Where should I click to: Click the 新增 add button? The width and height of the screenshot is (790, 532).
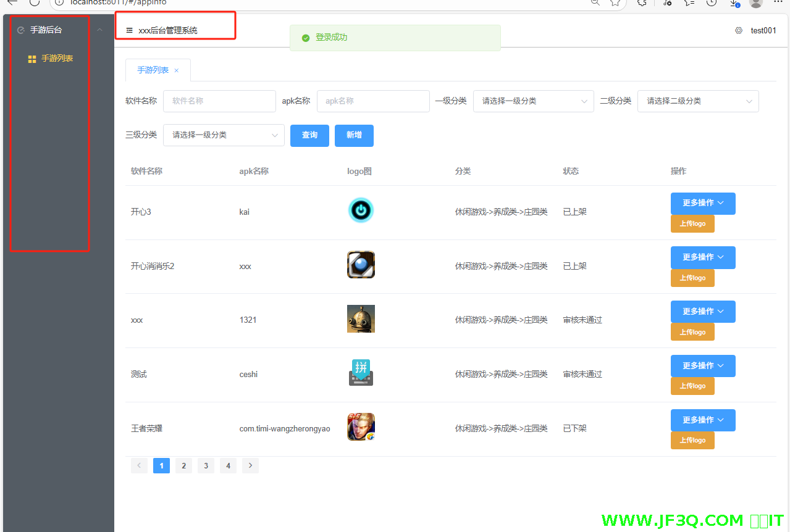click(x=354, y=135)
